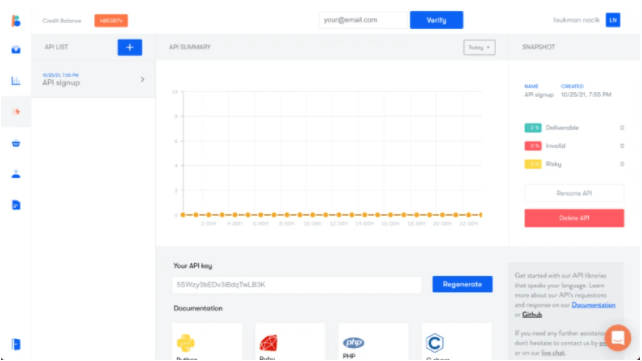Select the API lightning sidebar icon

coord(16,112)
